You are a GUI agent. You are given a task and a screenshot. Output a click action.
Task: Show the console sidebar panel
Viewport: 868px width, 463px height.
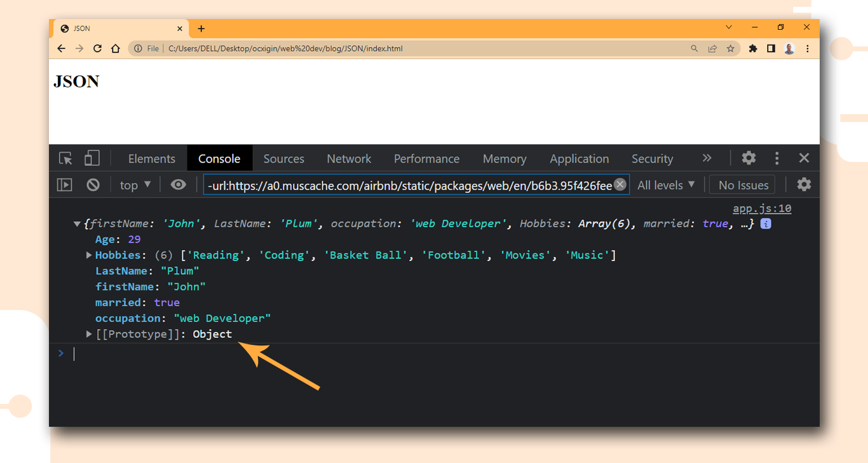(x=65, y=185)
